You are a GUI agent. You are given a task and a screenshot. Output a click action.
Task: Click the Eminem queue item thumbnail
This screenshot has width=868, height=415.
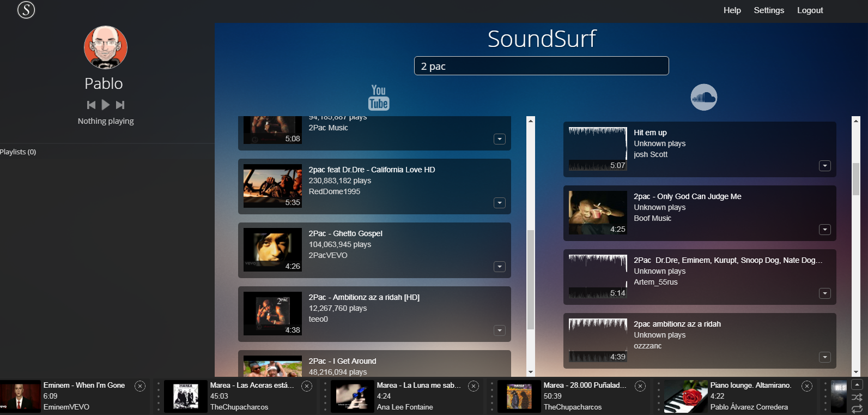[20, 396]
